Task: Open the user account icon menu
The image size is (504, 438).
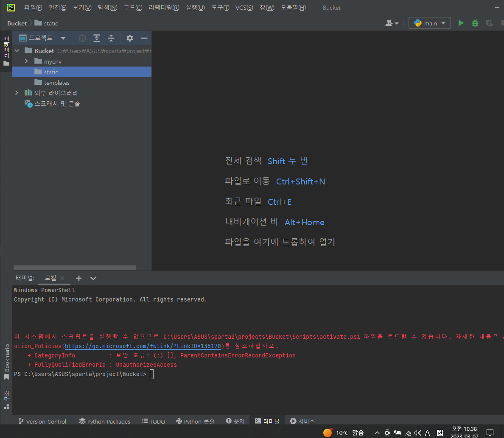Action: 392,23
